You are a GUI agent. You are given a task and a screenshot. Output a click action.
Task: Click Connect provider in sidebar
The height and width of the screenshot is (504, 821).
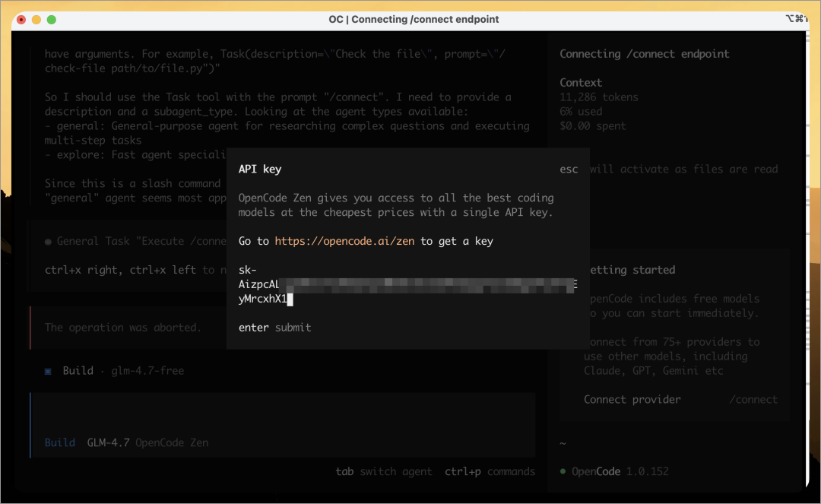click(632, 399)
